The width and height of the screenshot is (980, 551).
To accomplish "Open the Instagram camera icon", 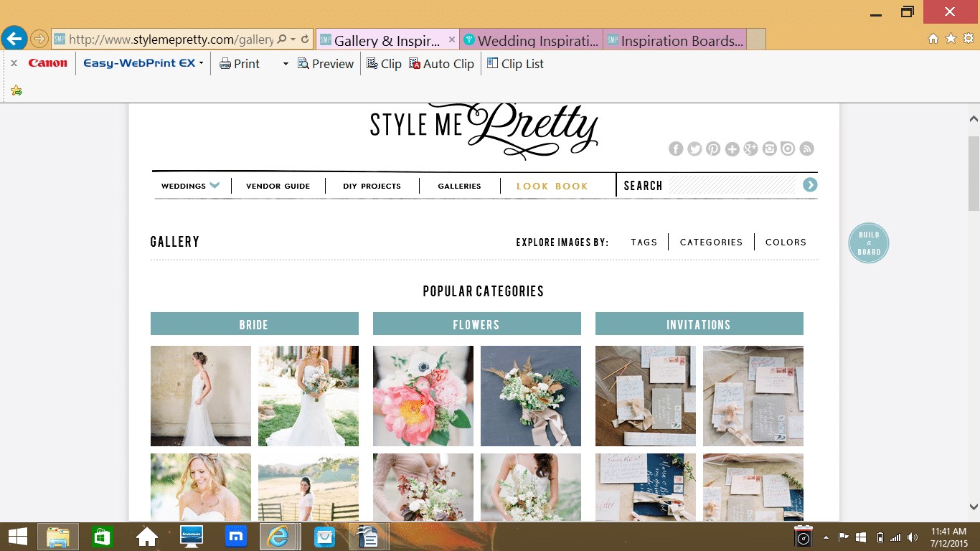I will pos(769,149).
